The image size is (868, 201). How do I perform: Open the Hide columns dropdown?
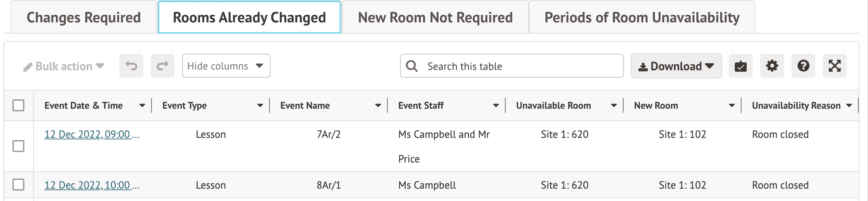pyautogui.click(x=226, y=66)
